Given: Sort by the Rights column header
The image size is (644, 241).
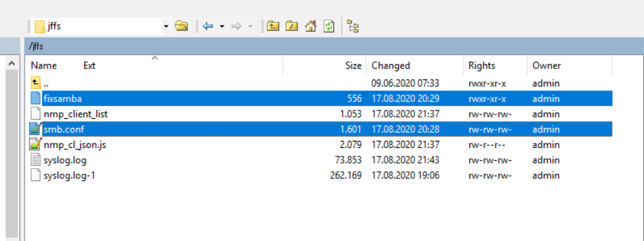Looking at the screenshot, I should [482, 65].
